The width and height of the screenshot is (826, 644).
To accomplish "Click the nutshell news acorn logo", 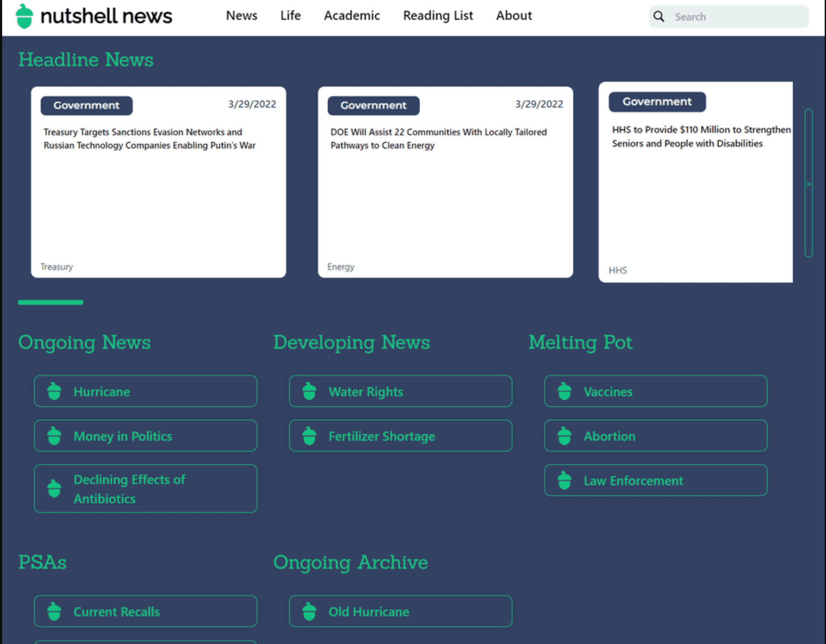I will (x=25, y=16).
